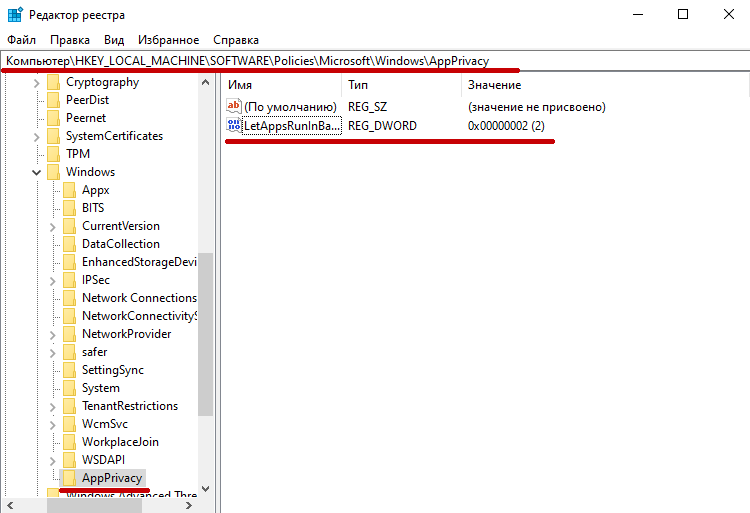Select the SystemCertificates folder icon
This screenshot has height=513, width=750.
point(54,136)
